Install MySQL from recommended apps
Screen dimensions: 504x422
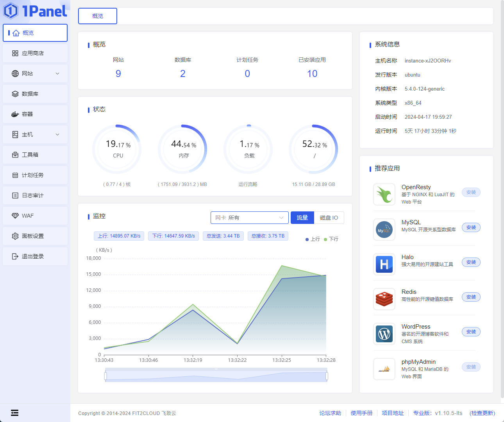click(x=471, y=227)
